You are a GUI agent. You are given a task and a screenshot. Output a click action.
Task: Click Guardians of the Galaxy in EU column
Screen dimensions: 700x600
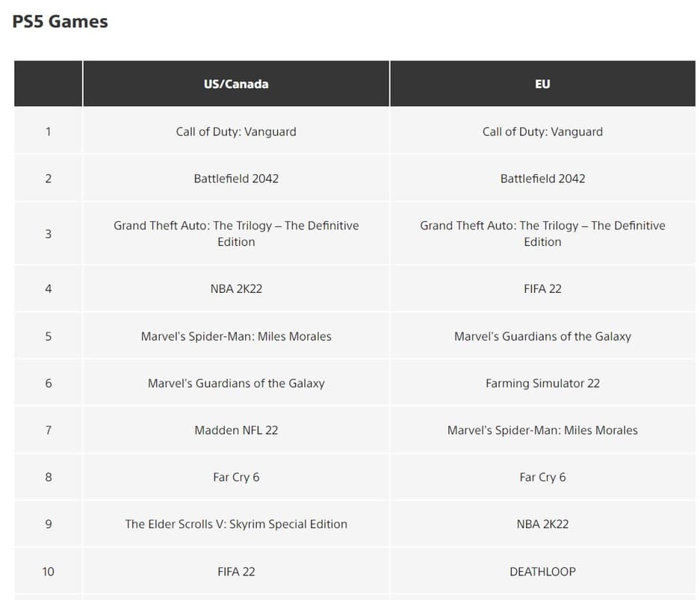pos(542,336)
